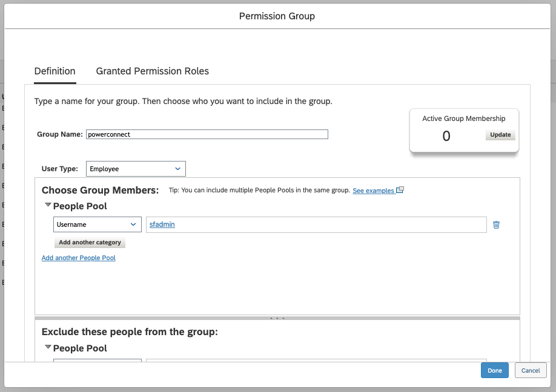Click the Add another category button
Image resolution: width=556 pixels, height=392 pixels.
click(90, 243)
